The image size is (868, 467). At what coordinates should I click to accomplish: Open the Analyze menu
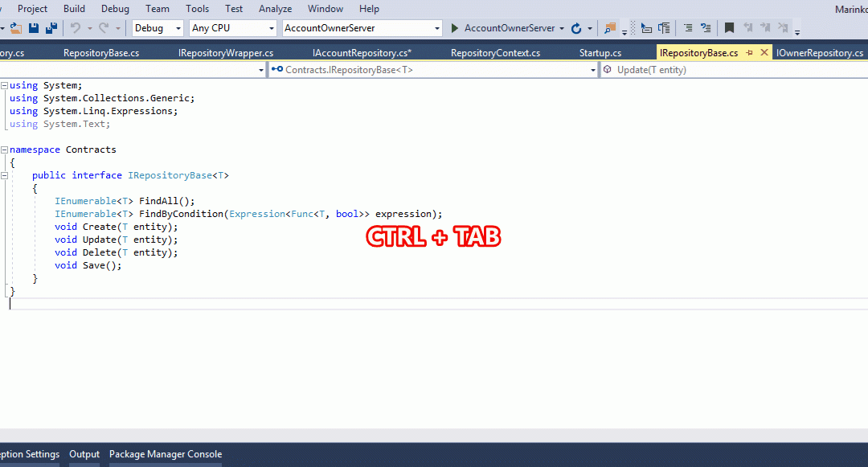tap(275, 9)
